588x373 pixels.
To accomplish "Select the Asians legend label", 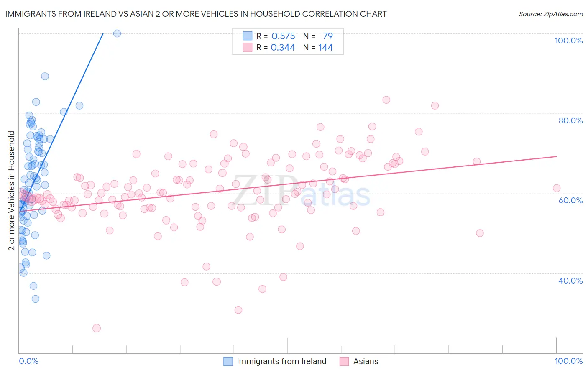I will pos(366,361).
